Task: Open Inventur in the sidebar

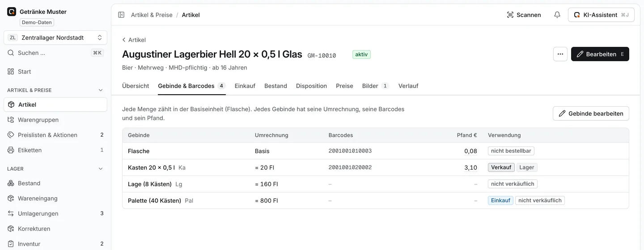Action: point(55,244)
